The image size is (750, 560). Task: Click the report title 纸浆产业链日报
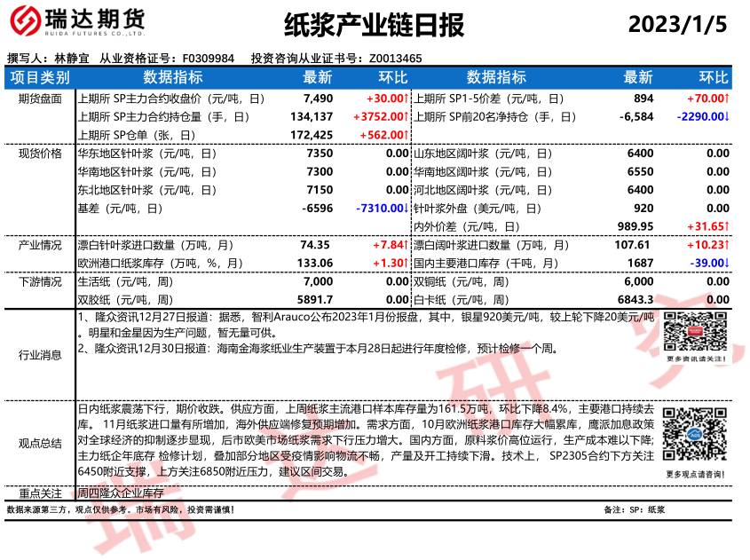tap(374, 25)
